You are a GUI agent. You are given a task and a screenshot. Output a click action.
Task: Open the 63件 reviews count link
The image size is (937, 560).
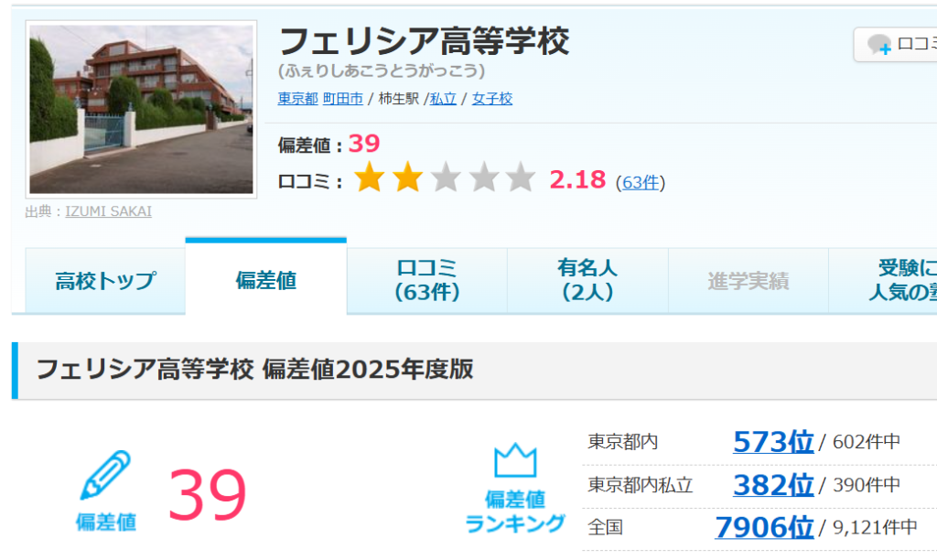pyautogui.click(x=641, y=182)
